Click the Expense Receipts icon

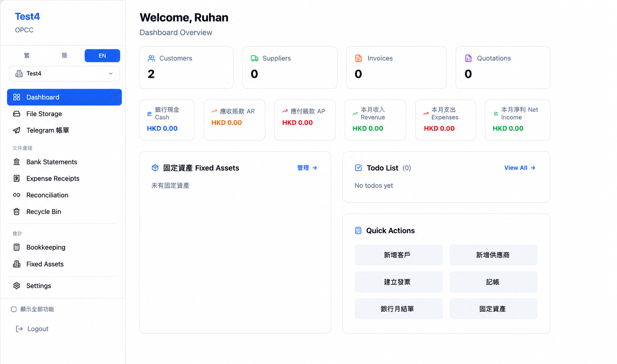[17, 178]
